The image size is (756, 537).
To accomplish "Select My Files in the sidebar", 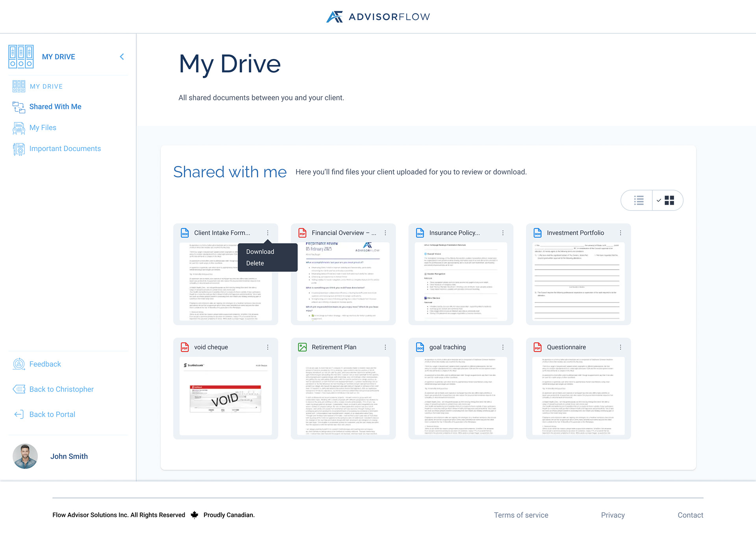I will click(43, 127).
